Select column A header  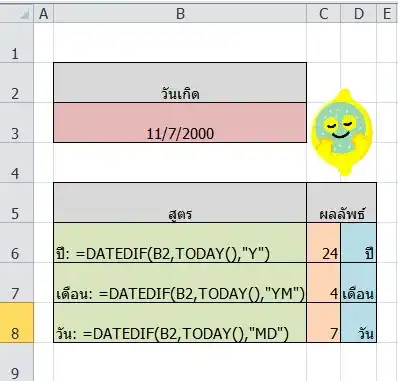[x=43, y=14]
